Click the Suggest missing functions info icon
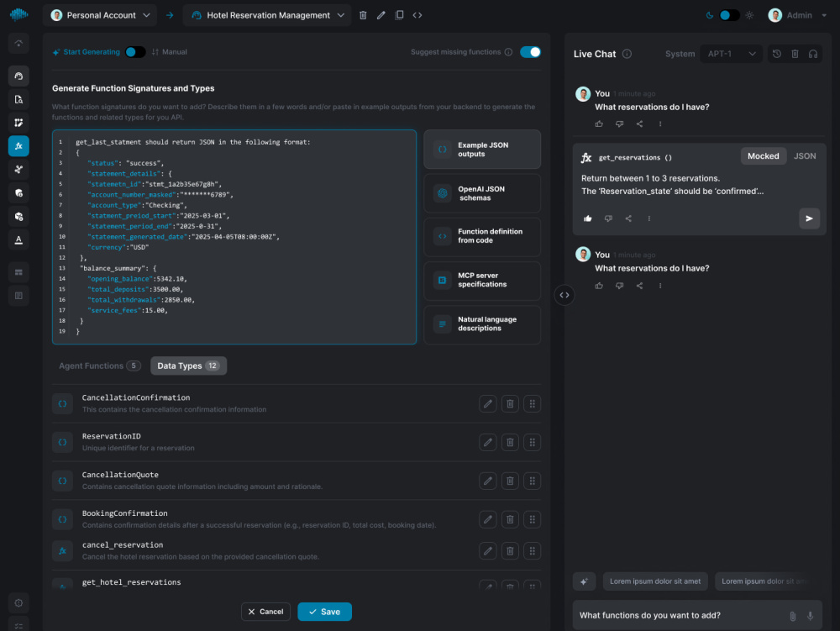This screenshot has width=840, height=631. 508,52
